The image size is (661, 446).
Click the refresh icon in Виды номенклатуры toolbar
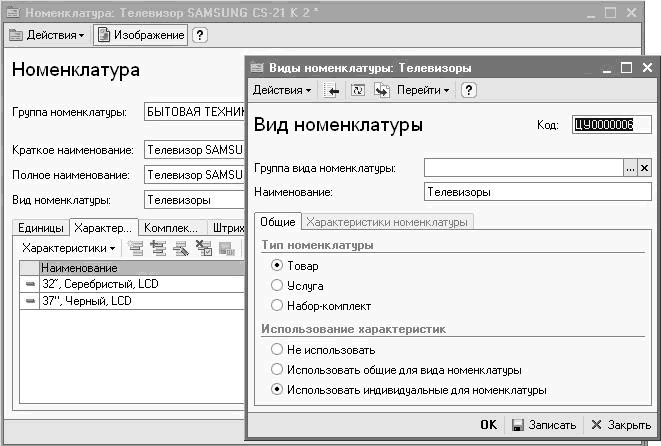point(358,90)
